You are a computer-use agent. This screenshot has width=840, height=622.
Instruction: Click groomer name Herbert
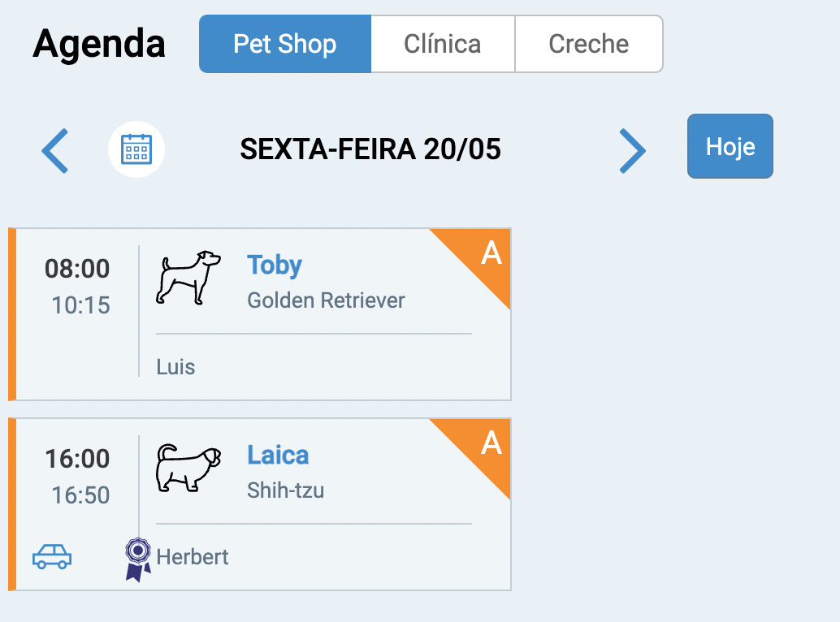click(x=193, y=557)
